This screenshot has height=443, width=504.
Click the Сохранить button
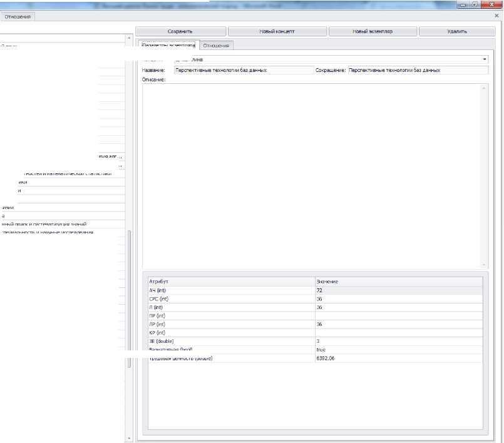click(181, 31)
